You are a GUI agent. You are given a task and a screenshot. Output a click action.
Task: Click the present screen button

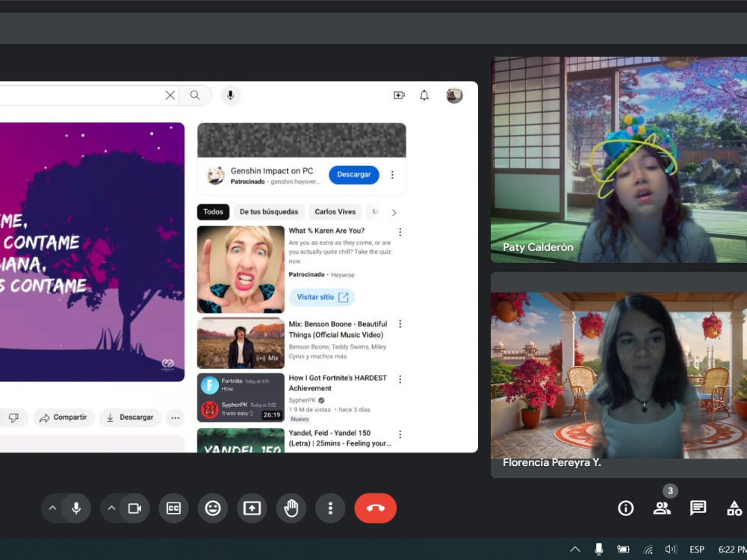coord(252,508)
